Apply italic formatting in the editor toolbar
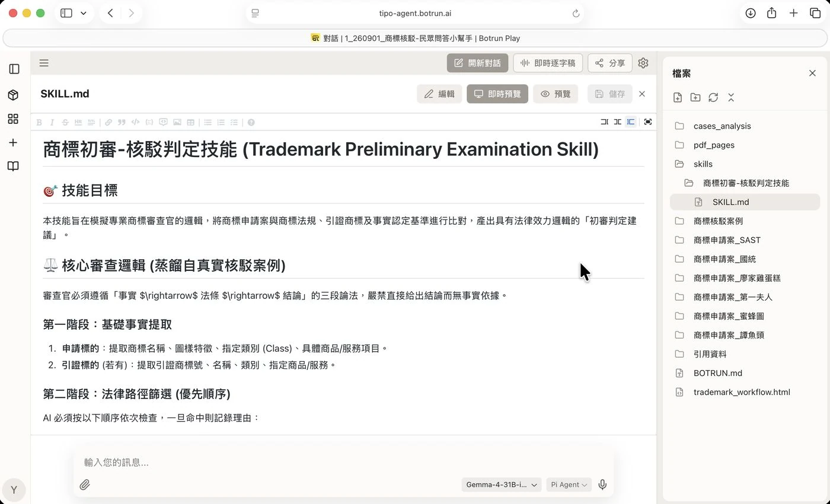The height and width of the screenshot is (504, 830). [x=52, y=122]
